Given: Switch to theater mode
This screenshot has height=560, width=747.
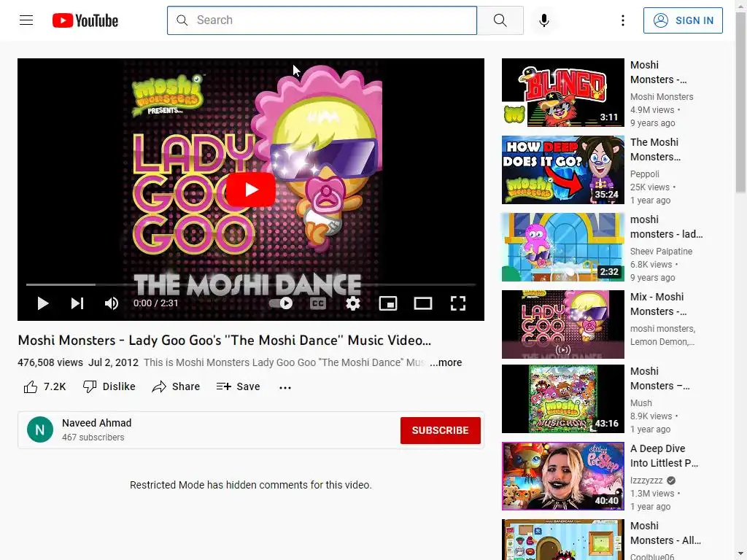Looking at the screenshot, I should point(422,303).
